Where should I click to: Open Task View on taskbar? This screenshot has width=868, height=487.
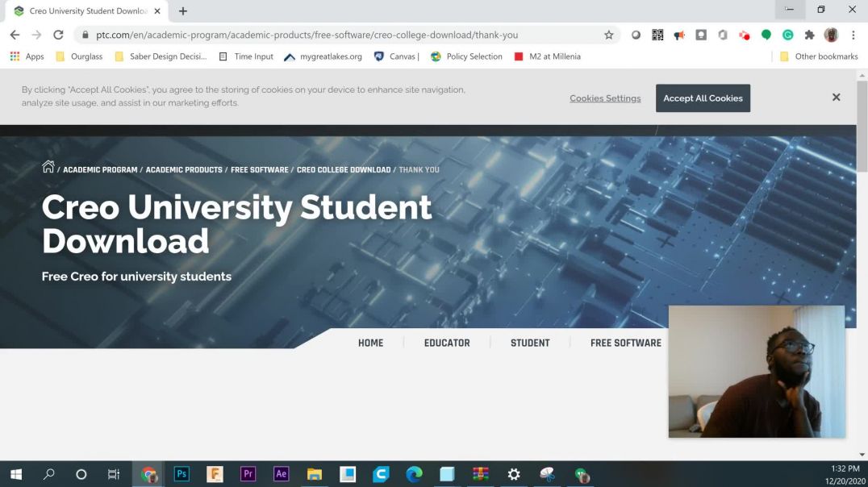[x=114, y=474]
